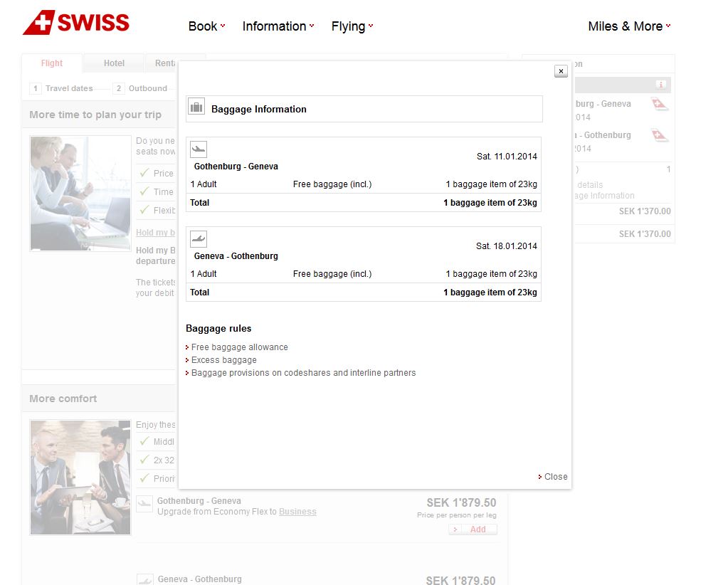Click the red info icon in sidebar
Screen dimensions: 728x585
point(661,85)
